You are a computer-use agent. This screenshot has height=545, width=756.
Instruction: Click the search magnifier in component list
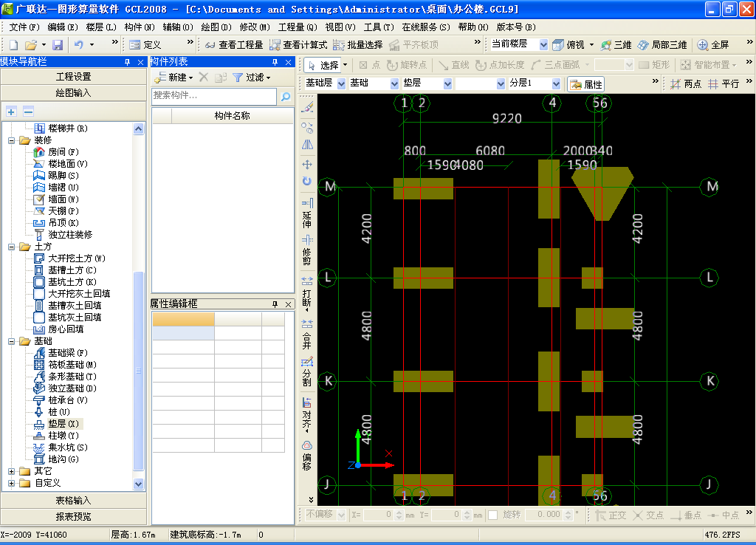(x=286, y=97)
